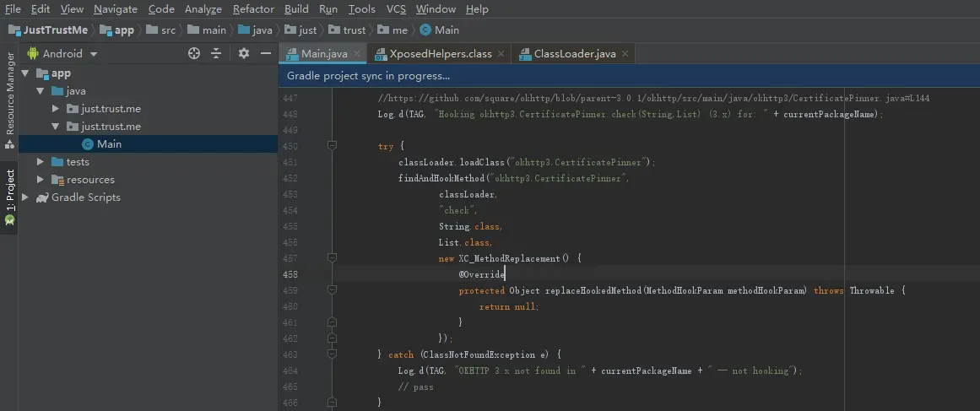Image resolution: width=980 pixels, height=411 pixels.
Task: Click the "check" string argument
Action: 457,210
